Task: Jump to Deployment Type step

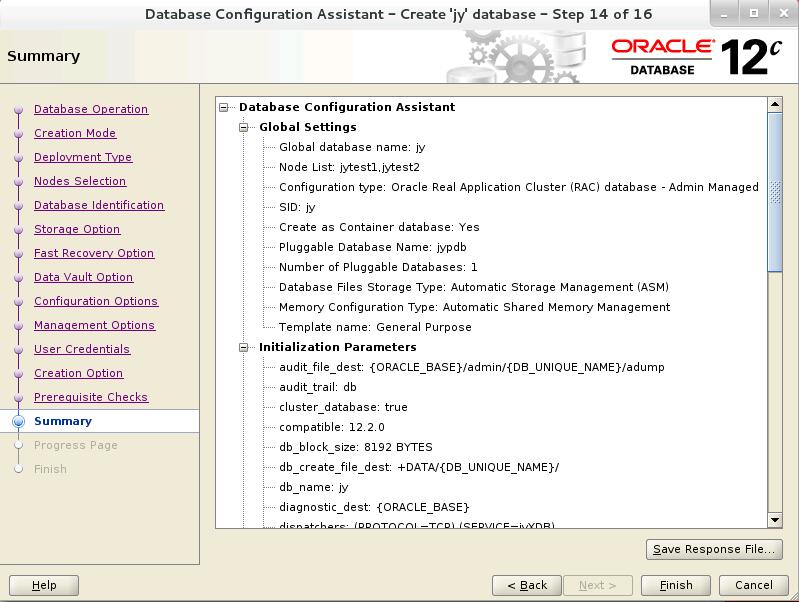Action: click(83, 157)
